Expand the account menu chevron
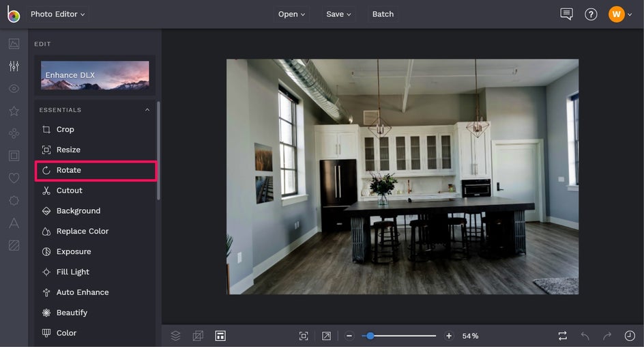This screenshot has height=347, width=644. (630, 15)
